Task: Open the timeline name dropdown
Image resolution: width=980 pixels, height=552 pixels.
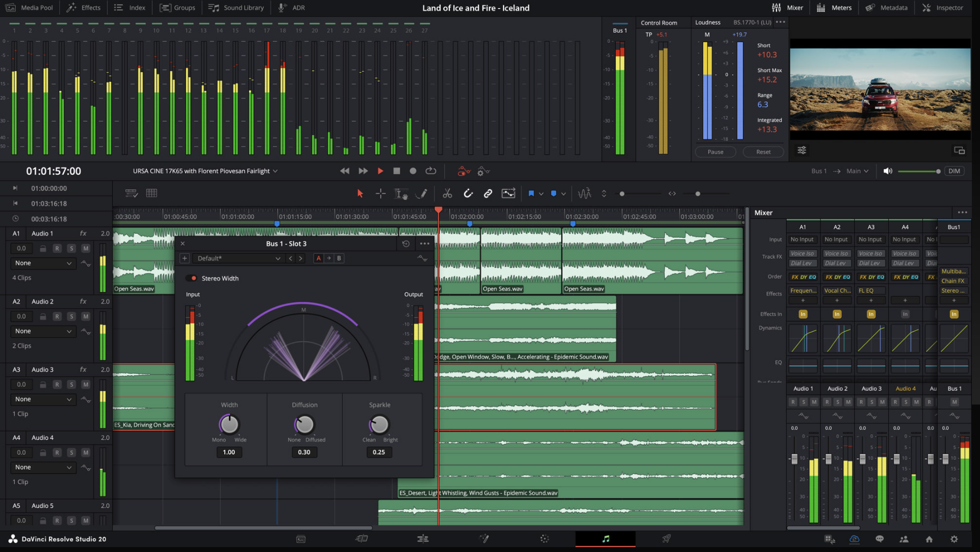Action: pos(275,171)
